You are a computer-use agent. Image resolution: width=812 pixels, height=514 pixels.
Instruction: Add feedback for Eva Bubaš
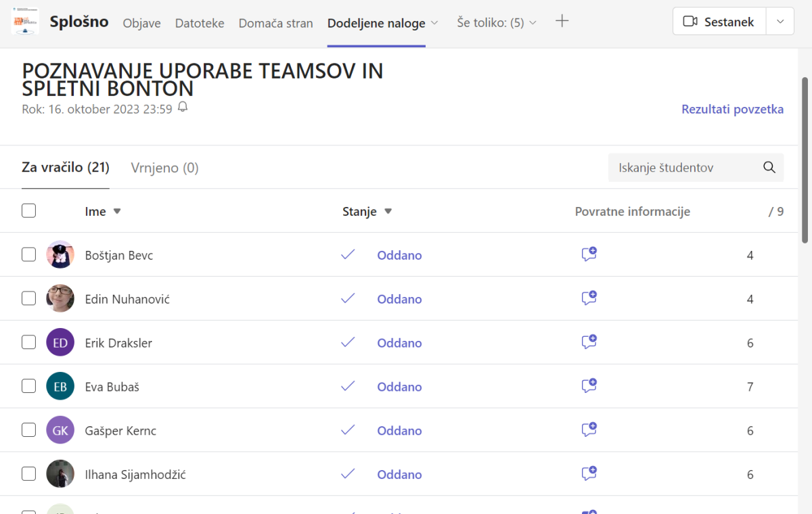click(x=589, y=386)
